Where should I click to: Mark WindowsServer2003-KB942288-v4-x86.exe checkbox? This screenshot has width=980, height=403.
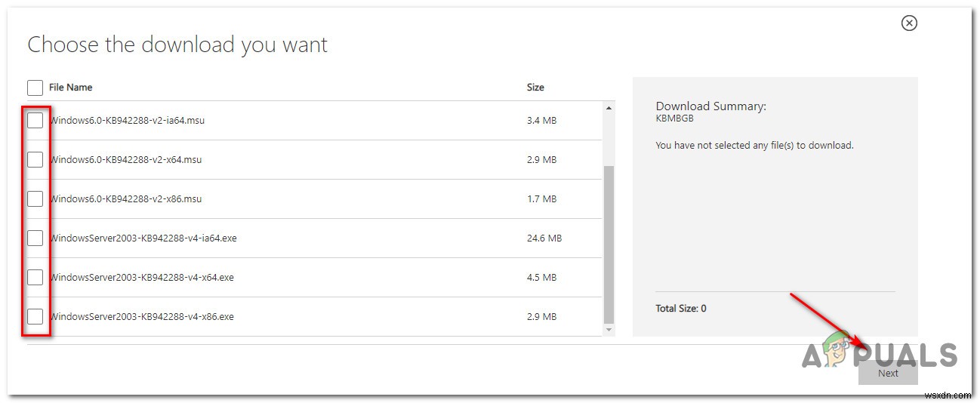tap(35, 317)
